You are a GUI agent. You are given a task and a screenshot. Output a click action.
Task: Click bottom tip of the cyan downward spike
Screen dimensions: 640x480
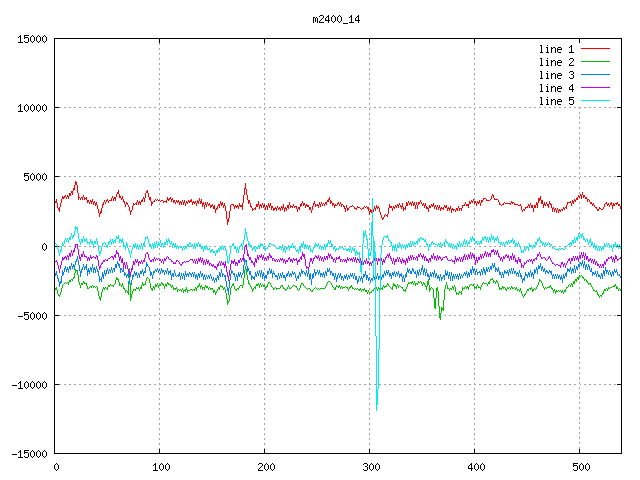pos(376,410)
